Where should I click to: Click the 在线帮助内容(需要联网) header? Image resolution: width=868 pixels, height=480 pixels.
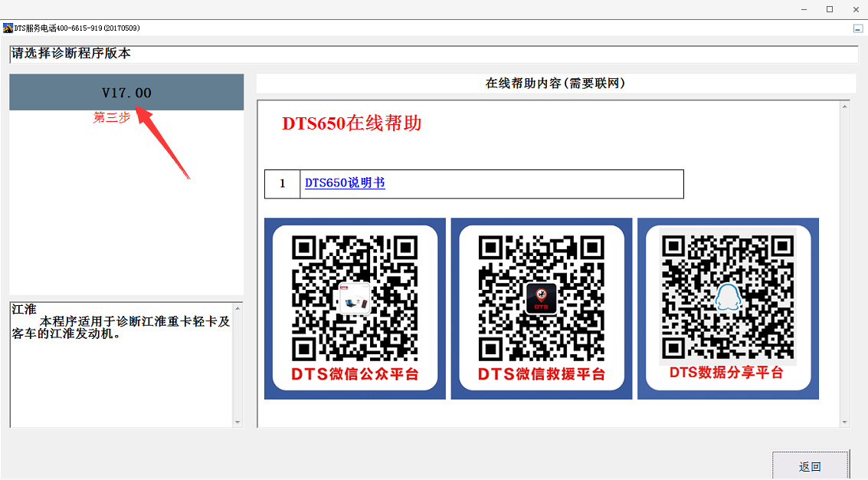pyautogui.click(x=555, y=83)
